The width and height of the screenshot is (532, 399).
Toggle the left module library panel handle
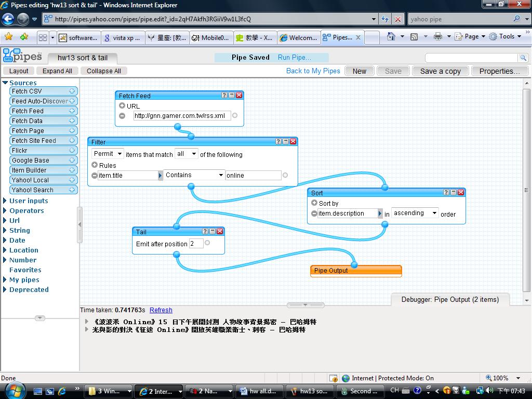(79, 224)
